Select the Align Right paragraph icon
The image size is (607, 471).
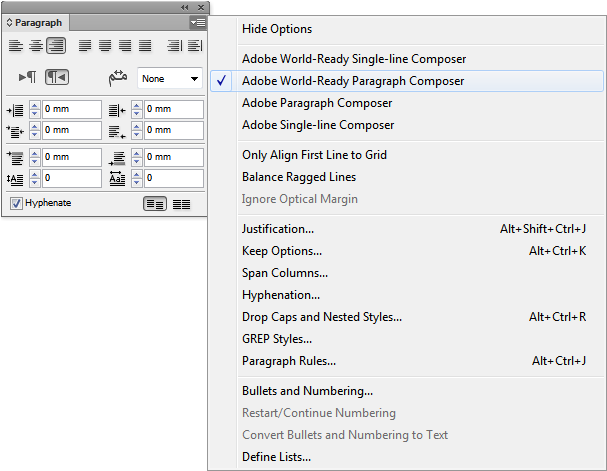point(56,45)
